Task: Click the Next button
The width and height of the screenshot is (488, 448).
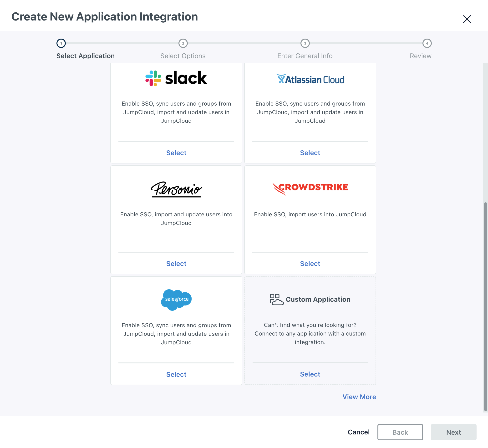Action: tap(454, 432)
